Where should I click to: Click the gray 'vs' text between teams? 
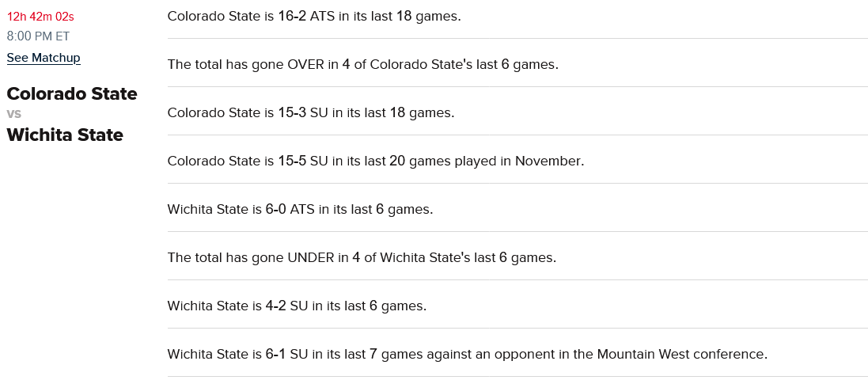(13, 114)
